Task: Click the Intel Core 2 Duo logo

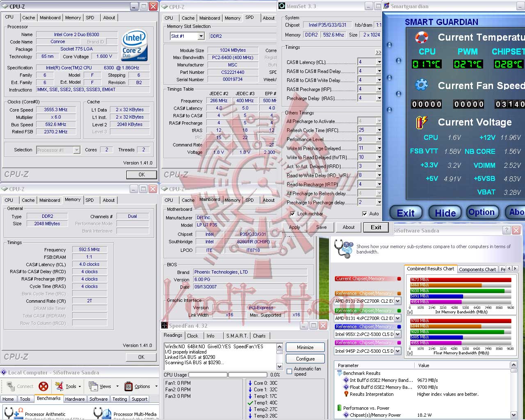Action: [135, 45]
